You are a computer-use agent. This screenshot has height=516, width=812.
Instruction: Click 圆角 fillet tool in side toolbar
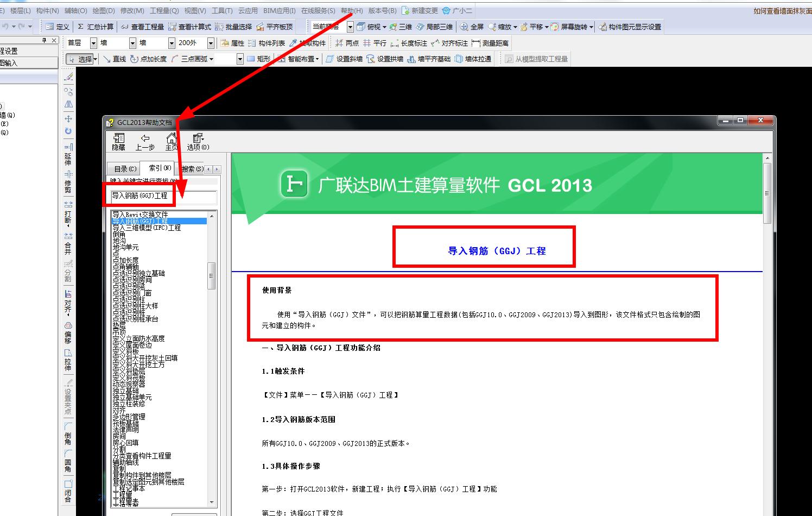pos(68,461)
